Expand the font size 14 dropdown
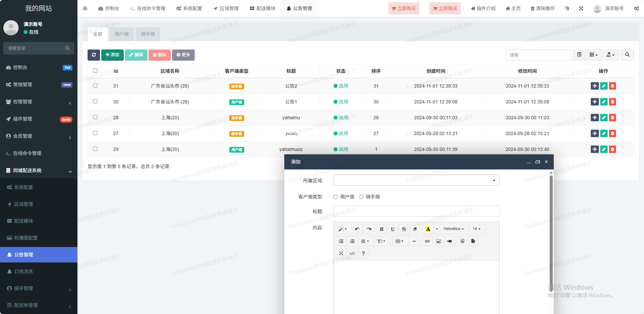644x314 pixels. (x=476, y=229)
